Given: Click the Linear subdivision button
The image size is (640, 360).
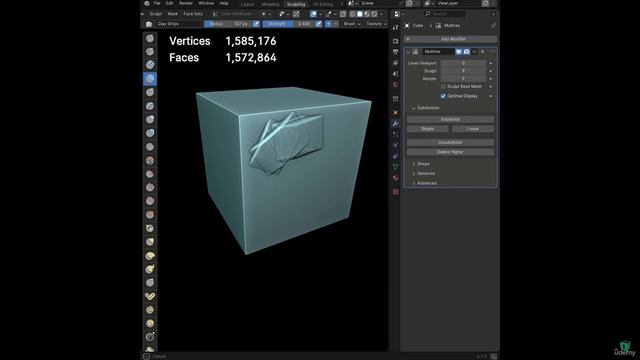Looking at the screenshot, I should pos(473,129).
